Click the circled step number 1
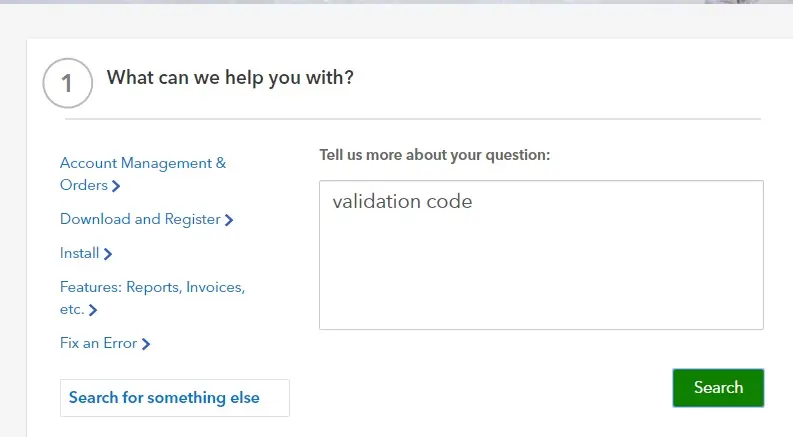 coord(68,83)
